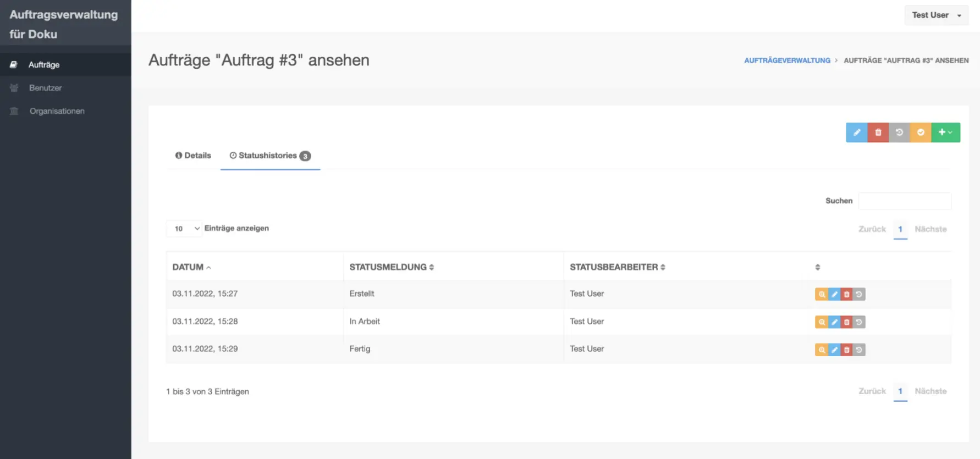Viewport: 980px width, 459px height.
Task: Click the red trash button in top toolbar
Action: click(878, 132)
